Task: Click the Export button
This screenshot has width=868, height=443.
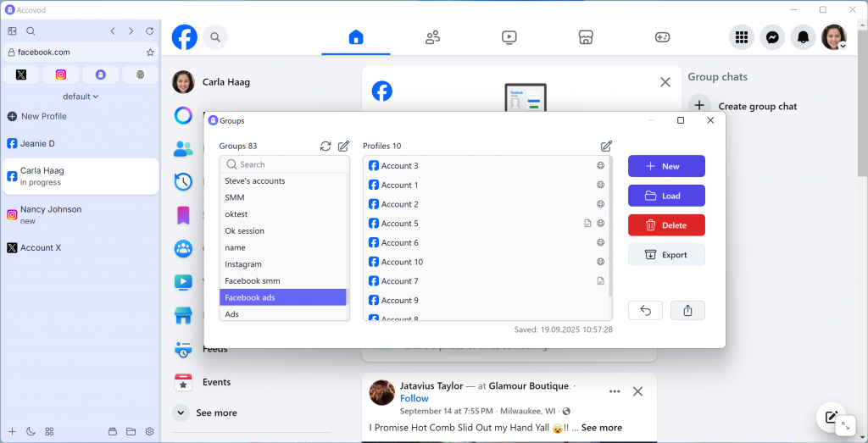Action: coord(666,255)
